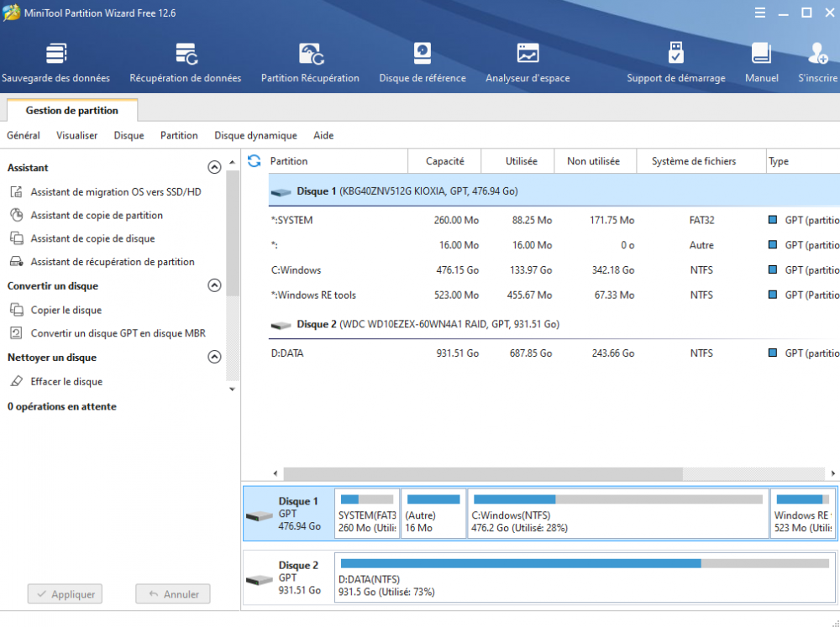The image size is (840, 627).
Task: Click Assistant de migration OS vers SSD/HD
Action: [x=116, y=192]
